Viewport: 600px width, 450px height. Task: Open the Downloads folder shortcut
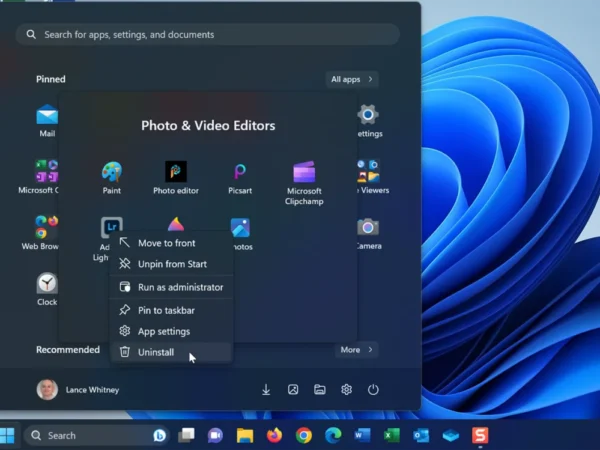[x=266, y=390]
